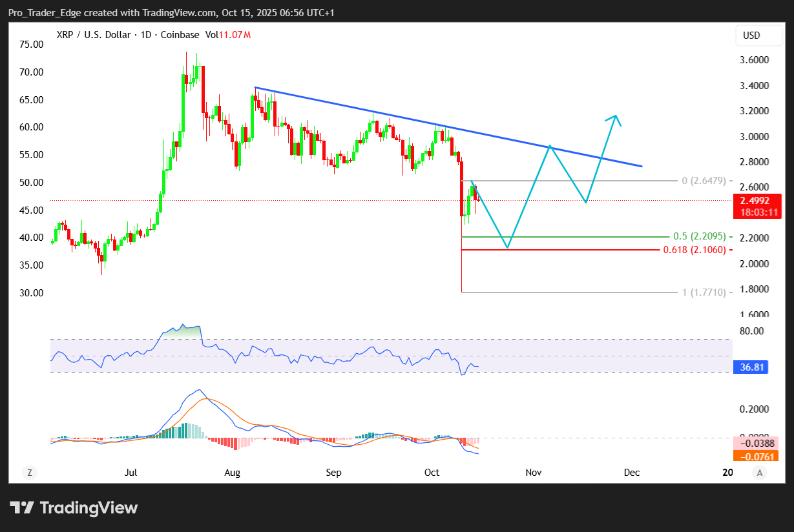Click the cyan projection arrow head

point(616,117)
